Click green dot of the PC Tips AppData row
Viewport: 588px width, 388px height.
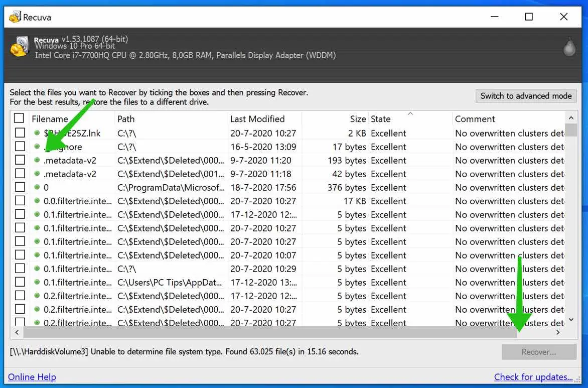(x=37, y=282)
